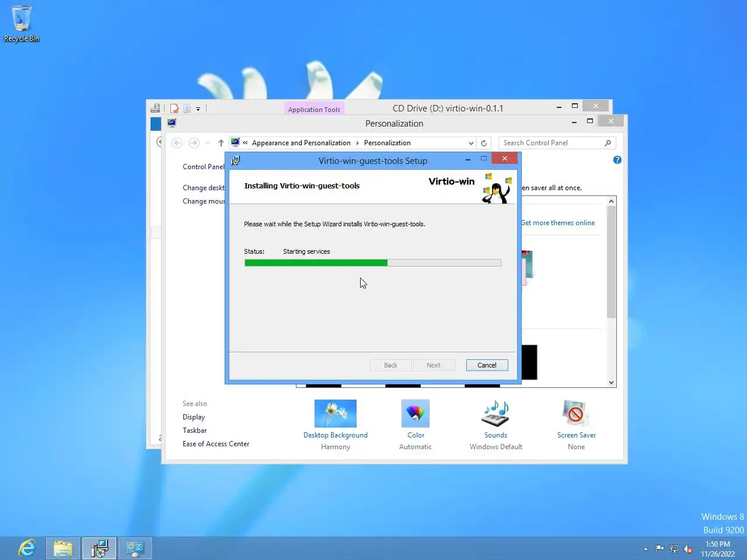
Task: Open File Explorer from taskbar
Action: click(63, 548)
